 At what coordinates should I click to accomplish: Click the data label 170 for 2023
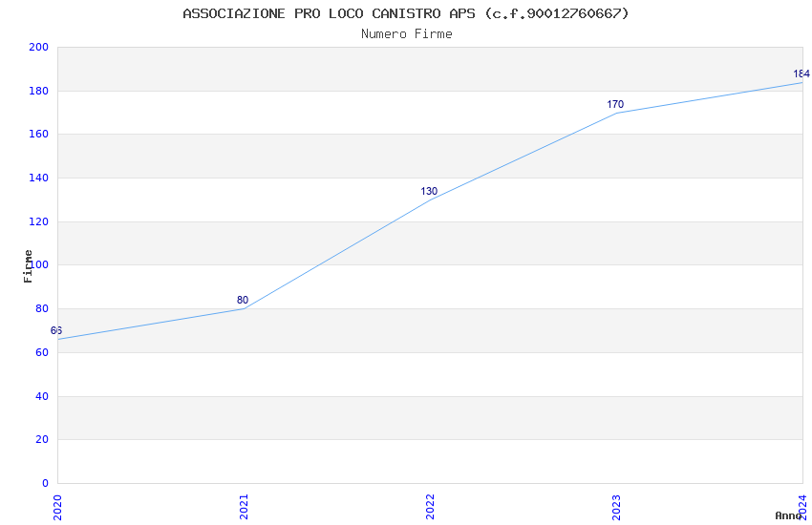(x=615, y=104)
